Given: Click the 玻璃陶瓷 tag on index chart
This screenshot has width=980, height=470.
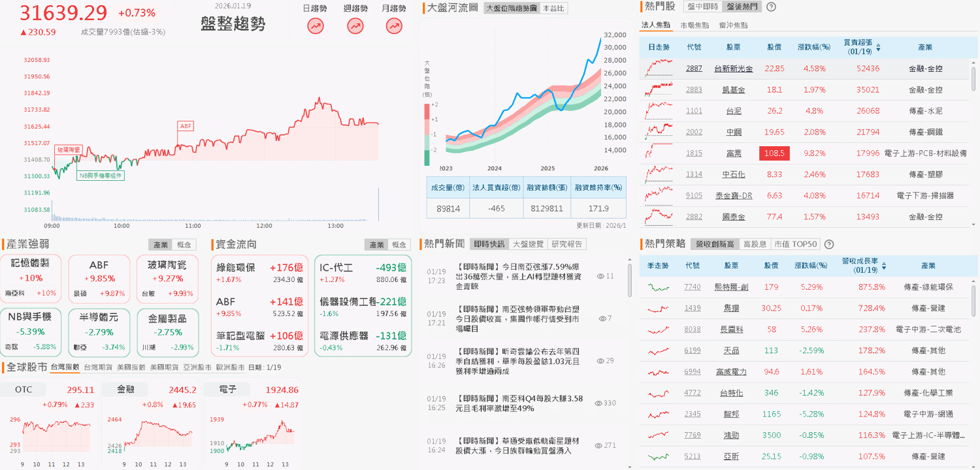Looking at the screenshot, I should pyautogui.click(x=68, y=149).
